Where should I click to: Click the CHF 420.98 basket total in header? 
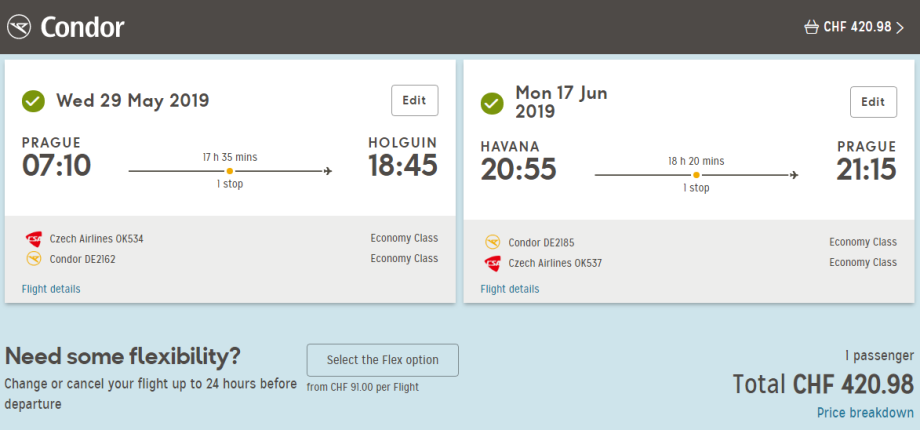click(857, 27)
